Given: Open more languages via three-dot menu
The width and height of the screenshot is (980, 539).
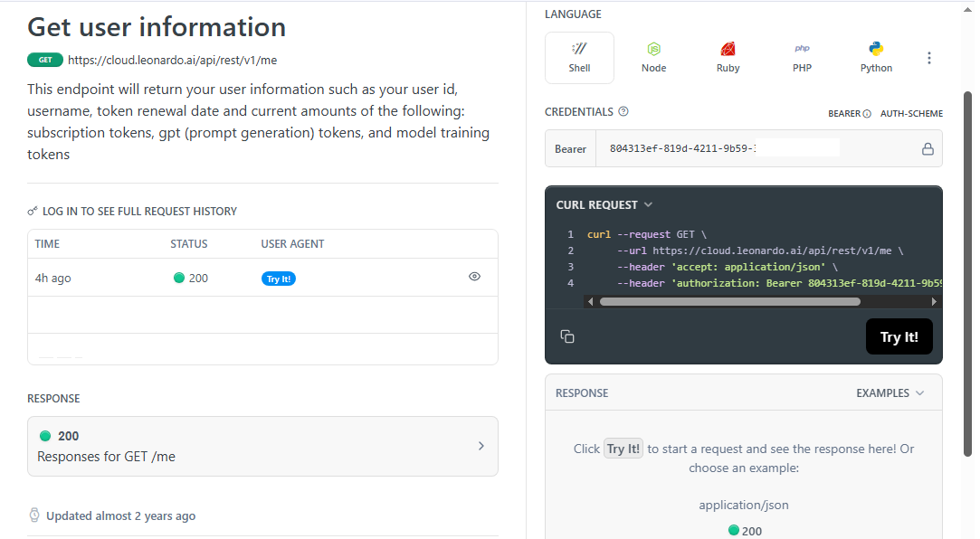Looking at the screenshot, I should click(929, 58).
